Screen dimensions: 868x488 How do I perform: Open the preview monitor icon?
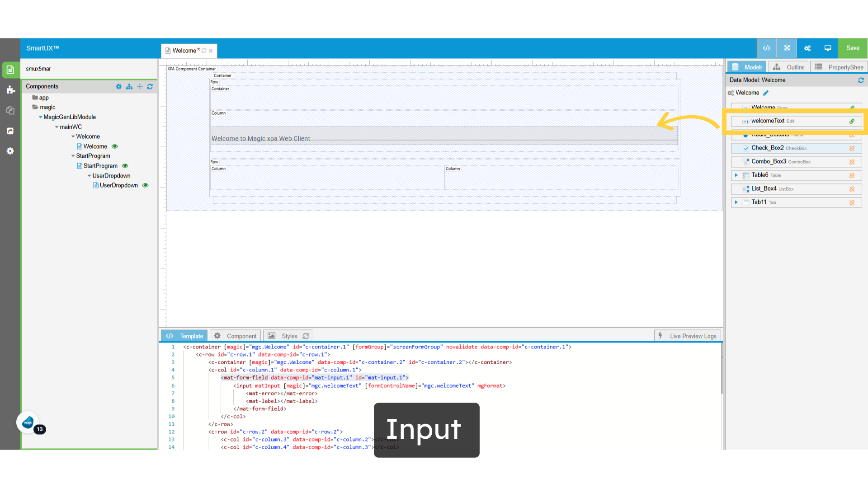[x=828, y=48]
